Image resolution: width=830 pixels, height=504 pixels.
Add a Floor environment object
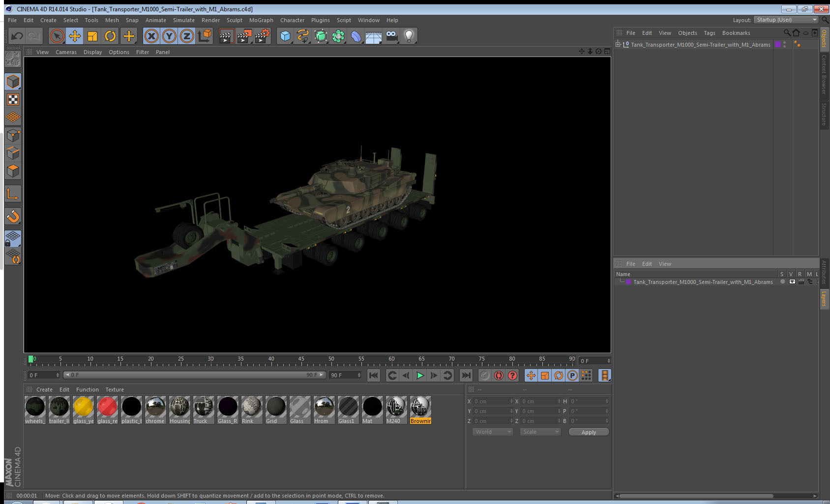pyautogui.click(x=374, y=36)
